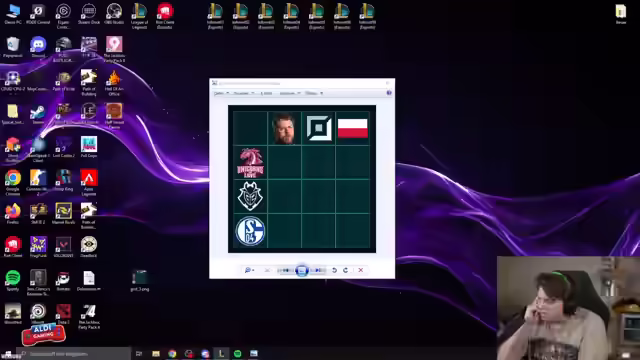Open the Lost Castle 2 shortcut

pyautogui.click(x=63, y=147)
